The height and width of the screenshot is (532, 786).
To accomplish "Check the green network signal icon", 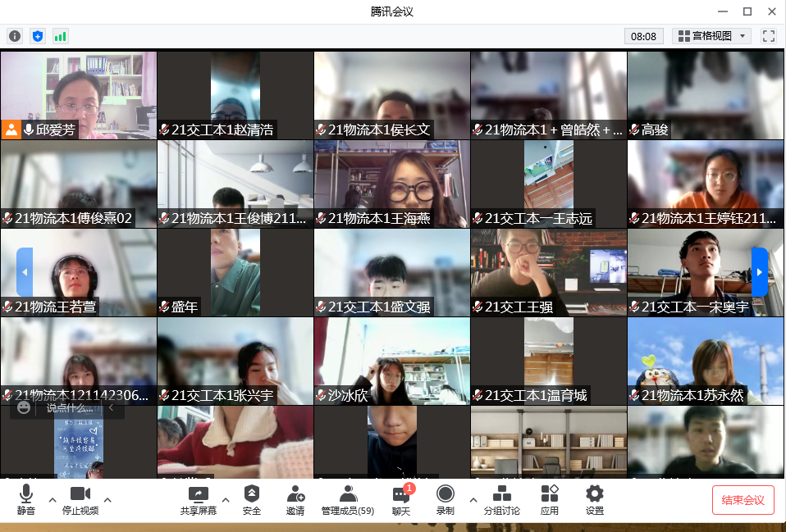I will coord(61,36).
